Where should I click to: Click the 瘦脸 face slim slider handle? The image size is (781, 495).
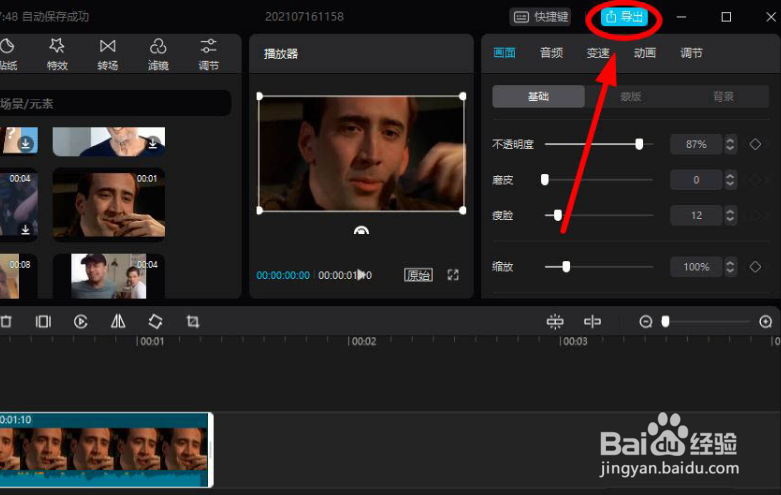click(x=558, y=215)
